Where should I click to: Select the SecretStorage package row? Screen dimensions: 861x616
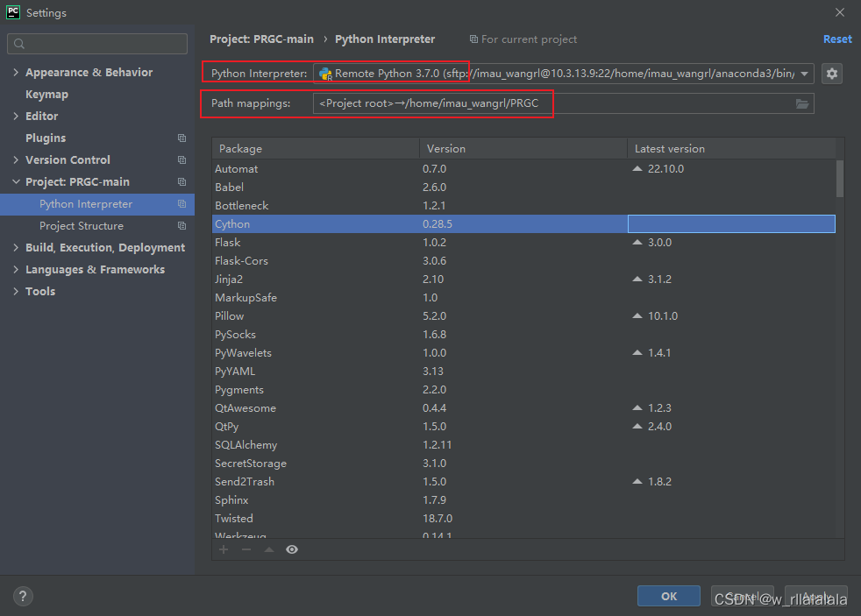click(523, 464)
